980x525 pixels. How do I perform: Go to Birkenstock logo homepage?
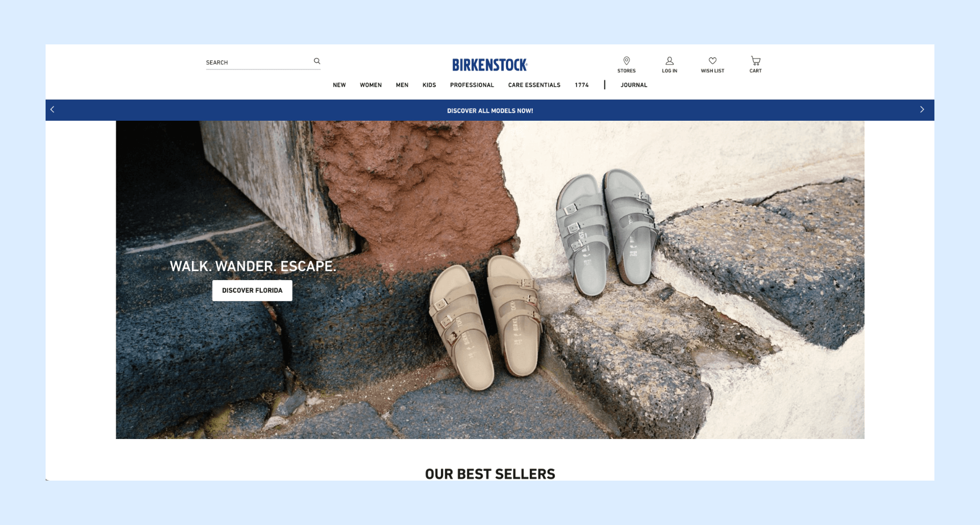[489, 65]
